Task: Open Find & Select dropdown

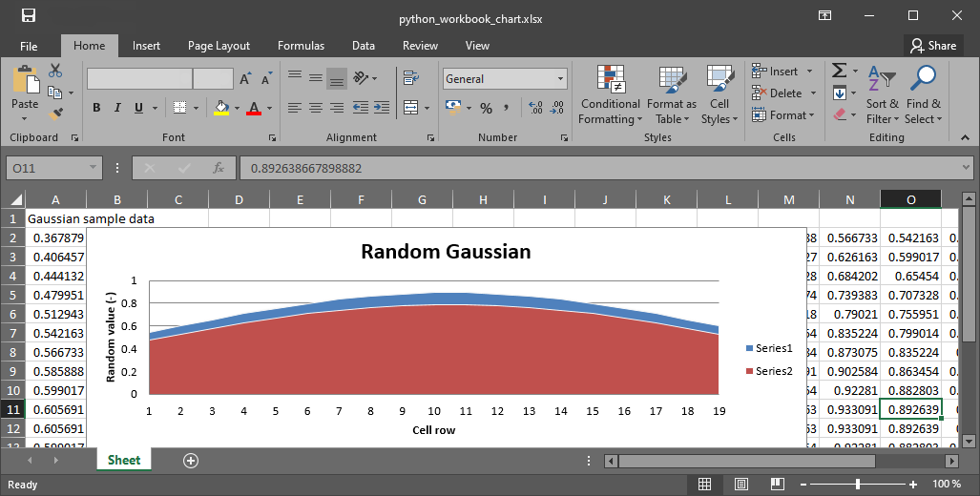Action: coord(923,94)
